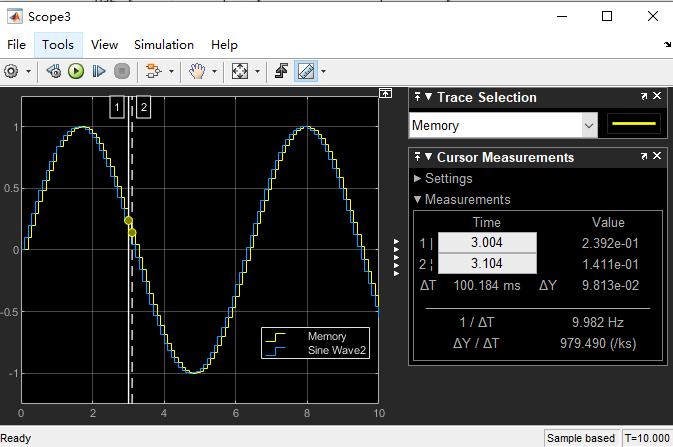Click cursor 1 value 2.392e-01
This screenshot has height=447, width=673.
pos(610,243)
